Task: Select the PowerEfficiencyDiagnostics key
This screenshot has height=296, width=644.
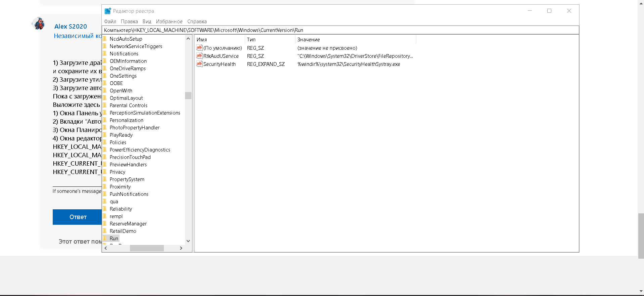Action: (140, 150)
